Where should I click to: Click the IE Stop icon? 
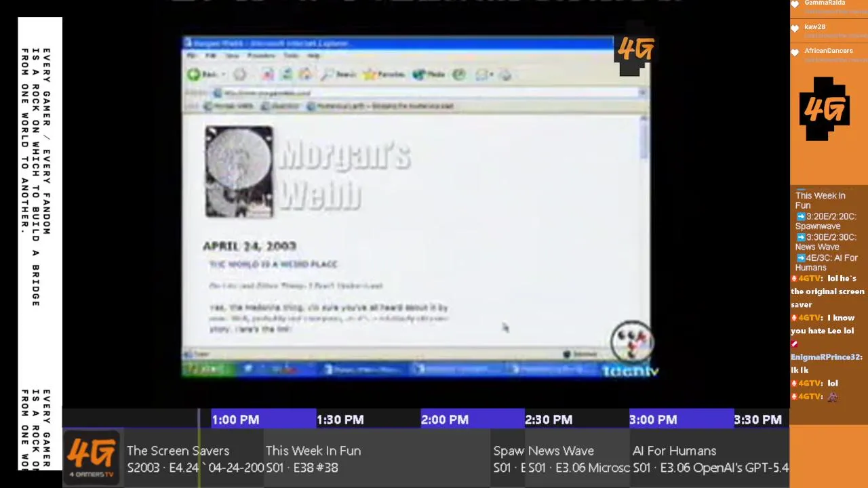(268, 75)
